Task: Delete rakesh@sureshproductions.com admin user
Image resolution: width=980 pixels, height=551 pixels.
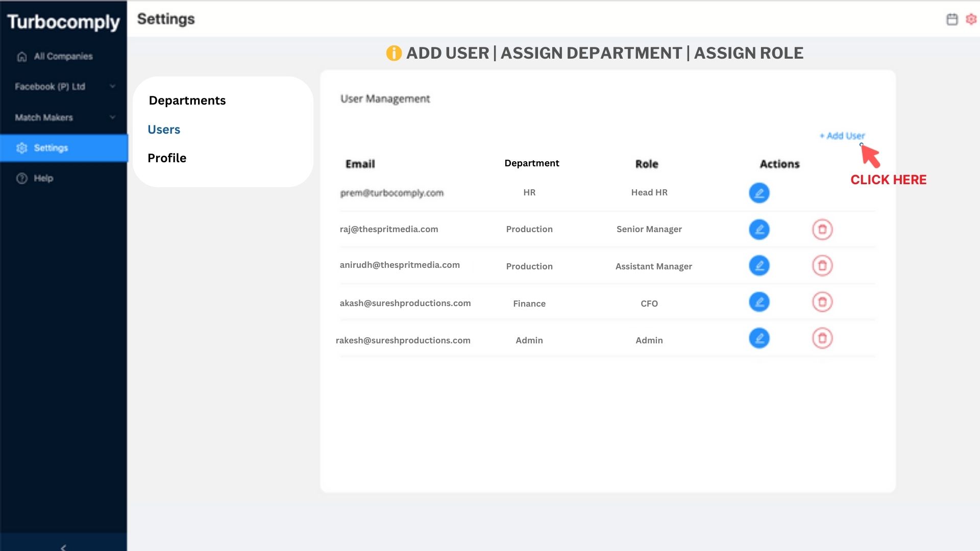Action: [822, 338]
